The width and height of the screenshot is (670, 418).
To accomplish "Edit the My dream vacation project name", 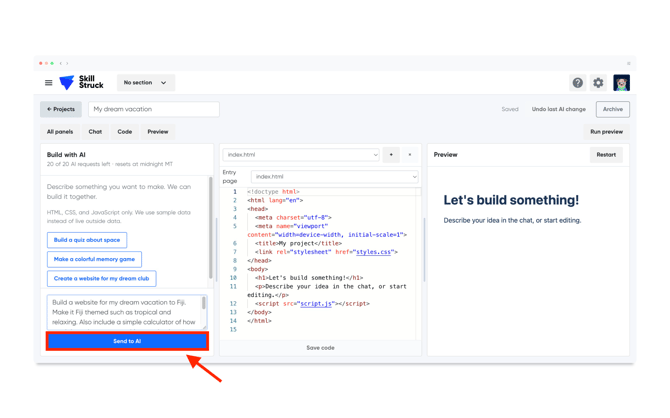I will [x=154, y=109].
